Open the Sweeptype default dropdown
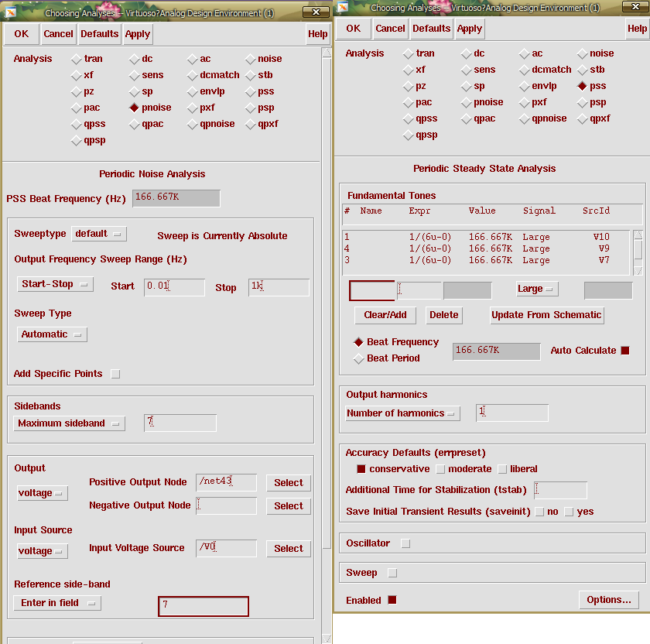This screenshot has height=644, width=650. click(x=99, y=234)
